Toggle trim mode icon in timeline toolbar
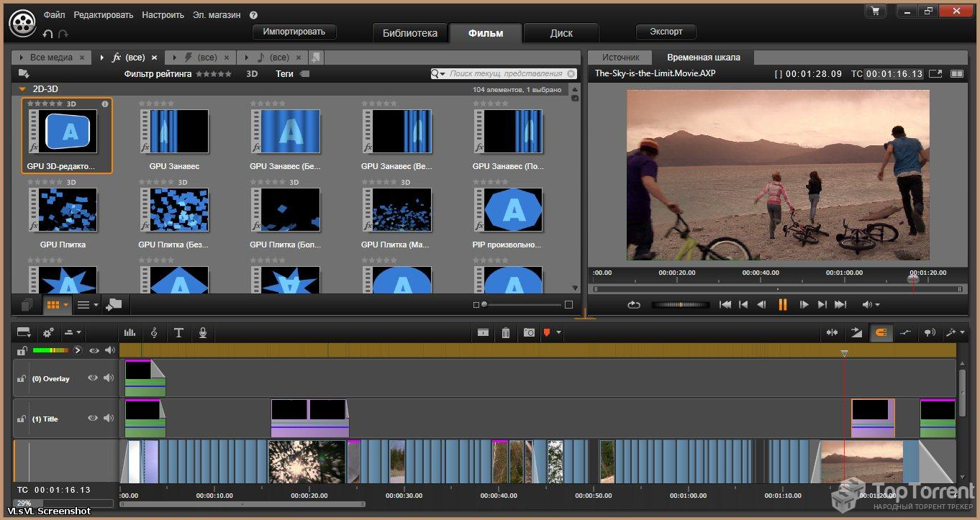Viewport: 980px width, 520px height. coord(832,332)
